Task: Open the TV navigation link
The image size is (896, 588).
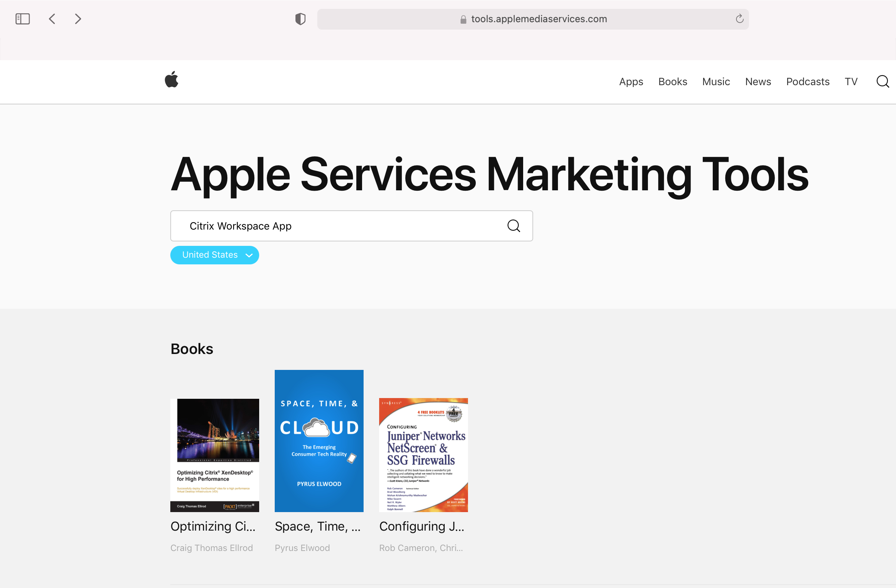Action: pyautogui.click(x=851, y=82)
